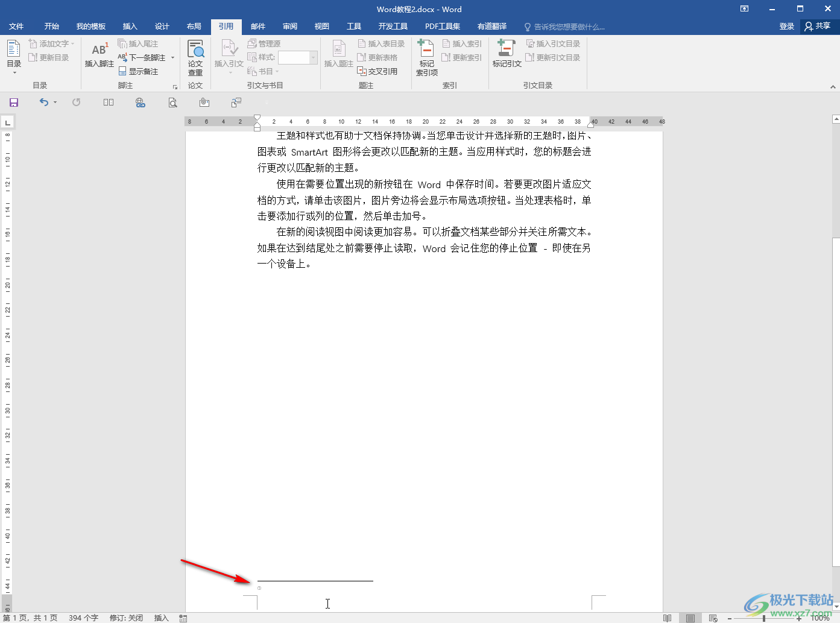Click the paperclip attachment icon in quick access
This screenshot has width=840, height=623.
tap(204, 103)
